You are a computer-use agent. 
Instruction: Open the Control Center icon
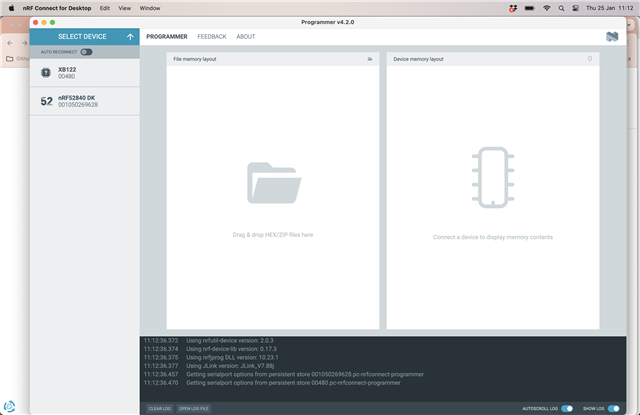click(x=576, y=8)
